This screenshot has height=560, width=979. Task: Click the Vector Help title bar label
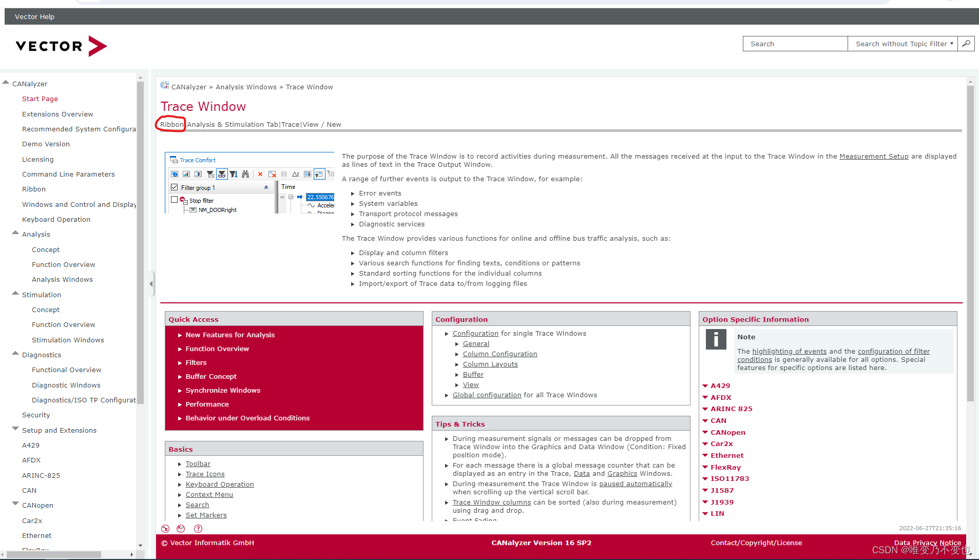[x=34, y=16]
